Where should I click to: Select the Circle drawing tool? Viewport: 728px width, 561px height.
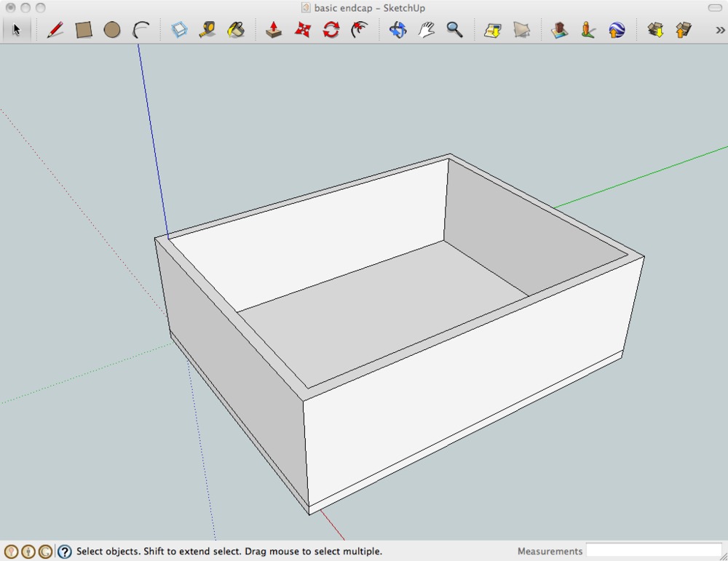pos(111,30)
